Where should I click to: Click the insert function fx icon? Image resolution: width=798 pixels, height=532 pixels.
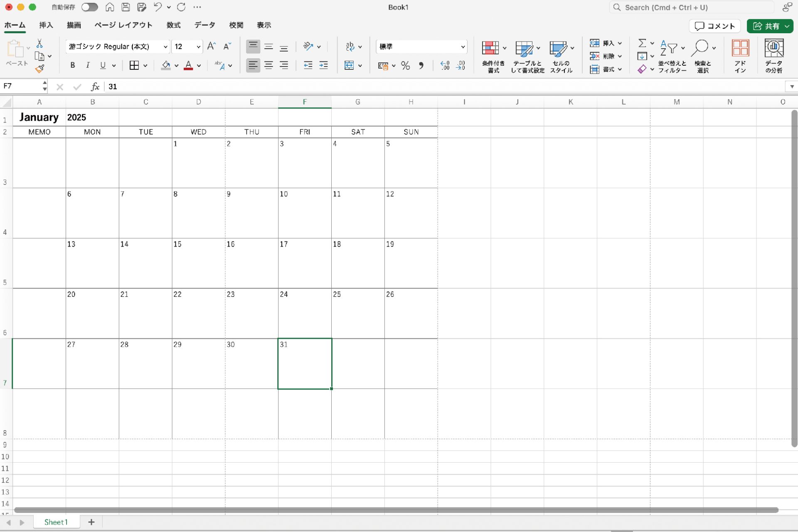click(x=95, y=86)
